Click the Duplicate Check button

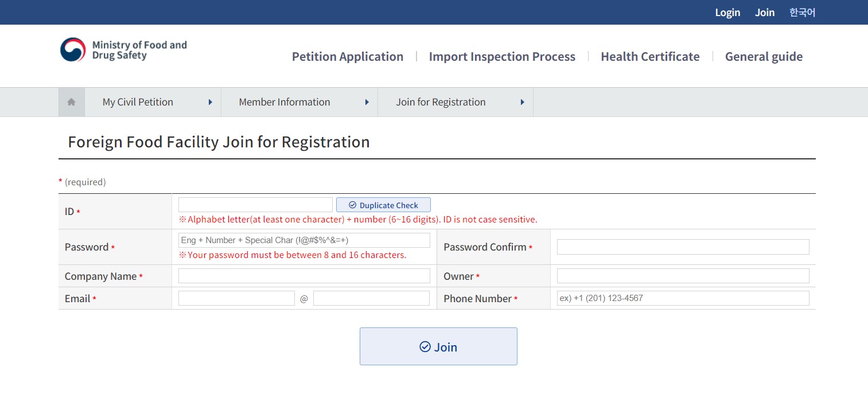383,205
